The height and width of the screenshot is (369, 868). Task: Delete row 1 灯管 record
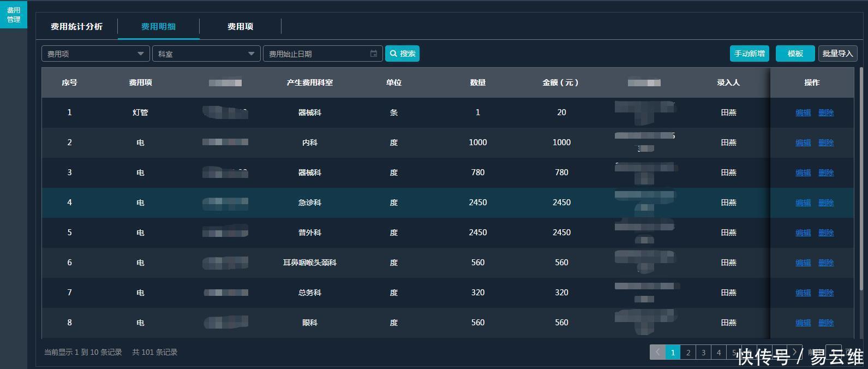(x=826, y=112)
